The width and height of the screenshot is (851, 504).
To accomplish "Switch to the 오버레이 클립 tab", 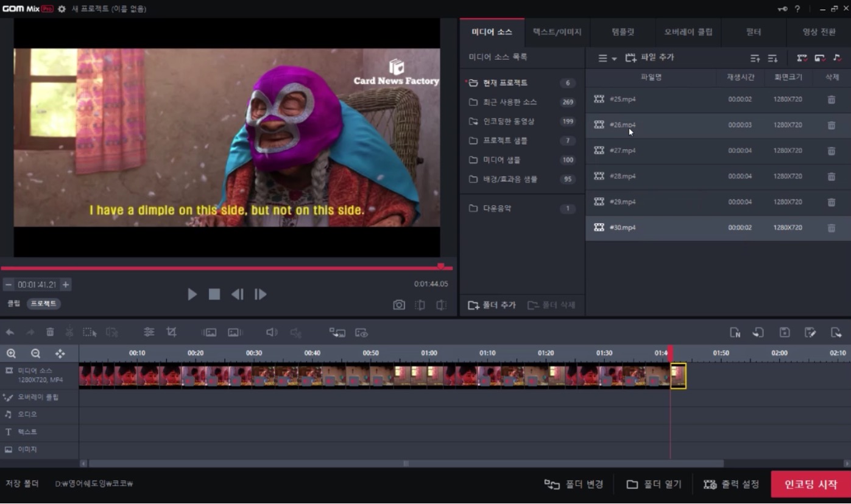I will pos(688,32).
